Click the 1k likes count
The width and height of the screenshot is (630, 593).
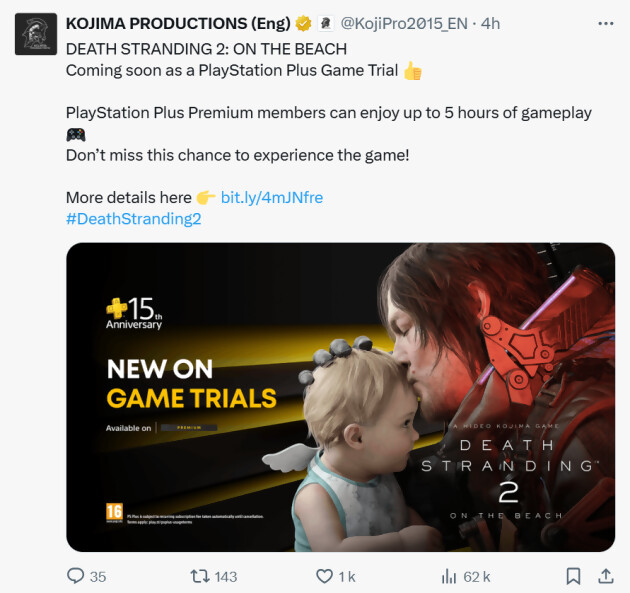point(347,577)
